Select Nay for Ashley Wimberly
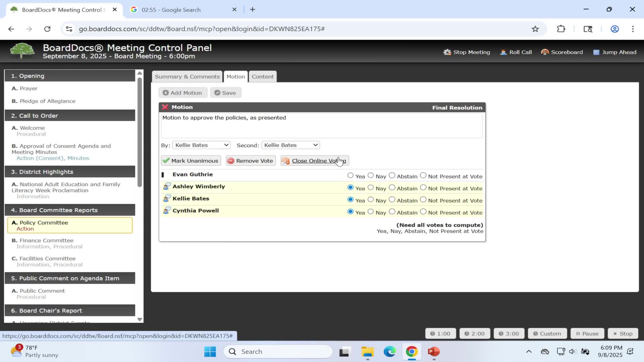Screen dimensions: 644x362 coord(370,187)
